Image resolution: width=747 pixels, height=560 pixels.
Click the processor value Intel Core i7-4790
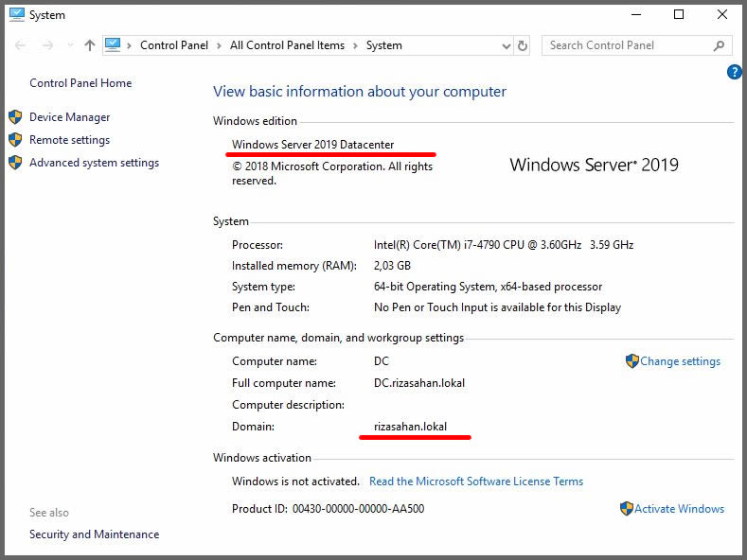tap(504, 245)
